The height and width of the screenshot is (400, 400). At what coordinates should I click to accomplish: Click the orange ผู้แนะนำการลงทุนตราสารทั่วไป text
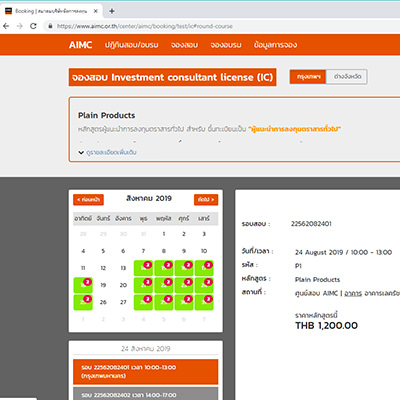[294, 129]
